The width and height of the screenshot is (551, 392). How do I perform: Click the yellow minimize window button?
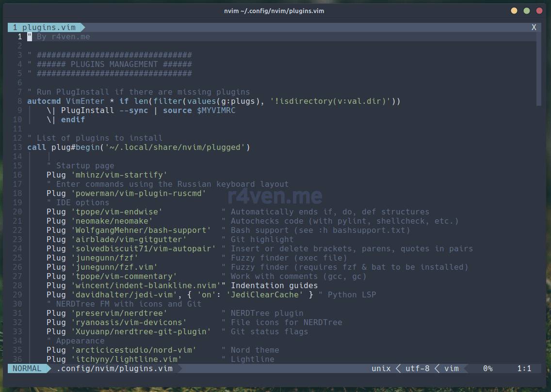(x=514, y=11)
